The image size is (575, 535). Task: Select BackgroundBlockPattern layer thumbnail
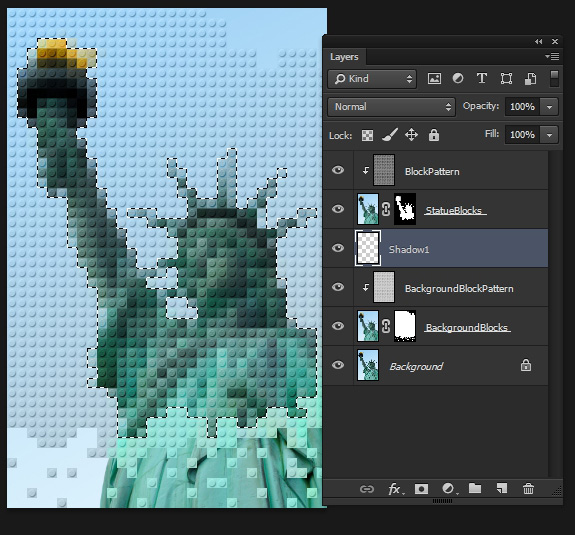tap(384, 287)
